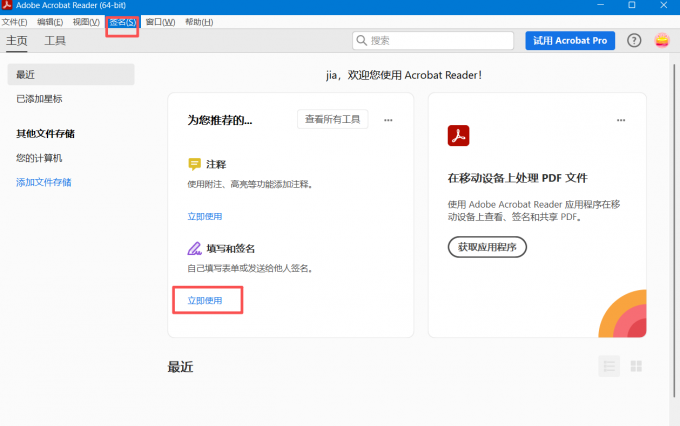Switch recent files to grid view

click(x=636, y=366)
